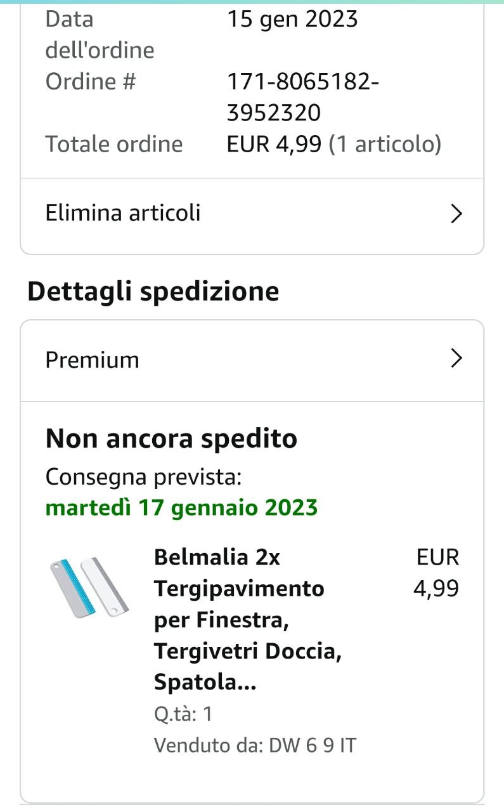Click the green delivery date martedì 17 gennaio

(x=181, y=507)
